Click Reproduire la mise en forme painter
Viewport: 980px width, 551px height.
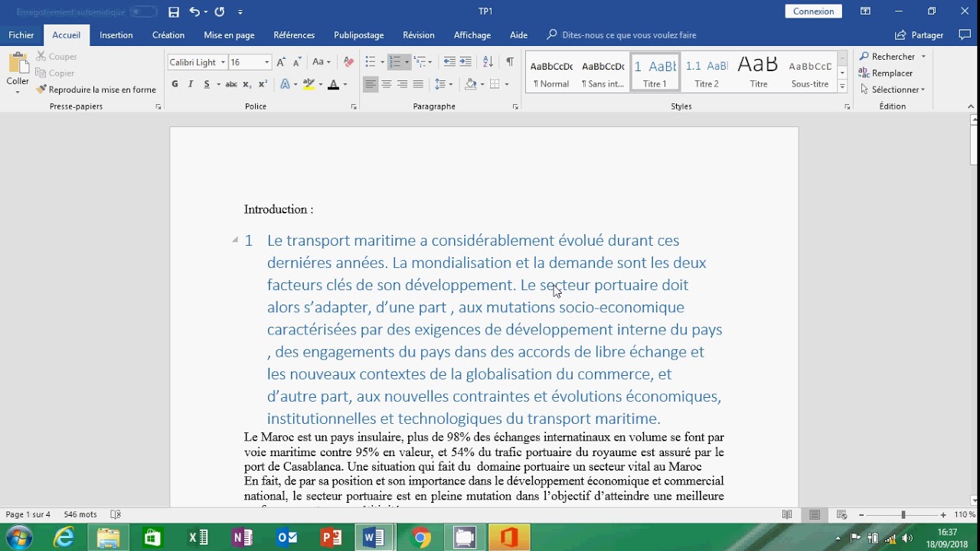pyautogui.click(x=96, y=90)
